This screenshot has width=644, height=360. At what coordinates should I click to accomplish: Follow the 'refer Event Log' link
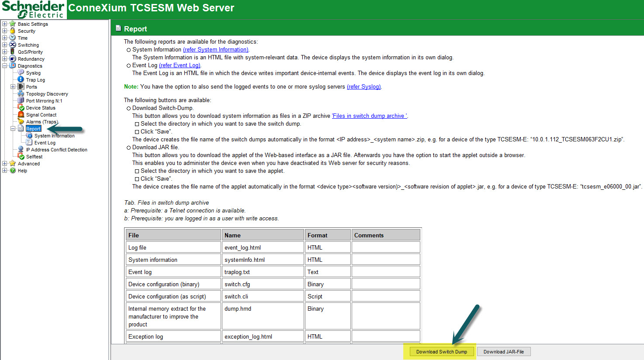click(x=180, y=65)
